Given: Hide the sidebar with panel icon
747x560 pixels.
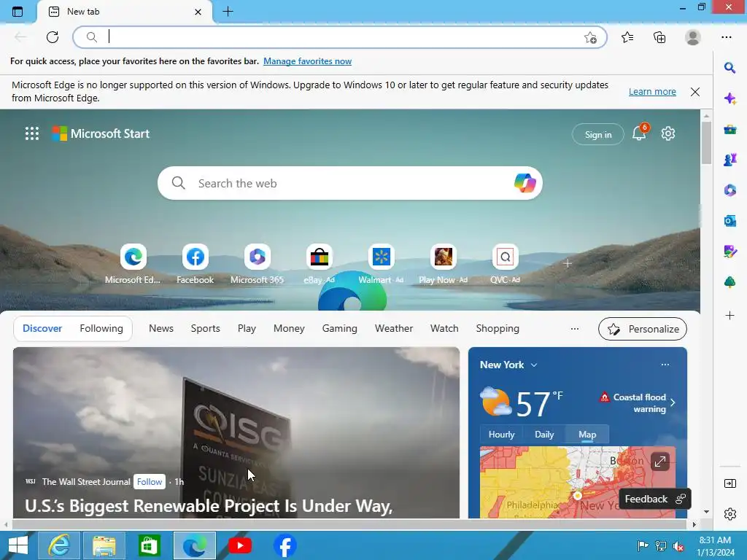Looking at the screenshot, I should [729, 484].
